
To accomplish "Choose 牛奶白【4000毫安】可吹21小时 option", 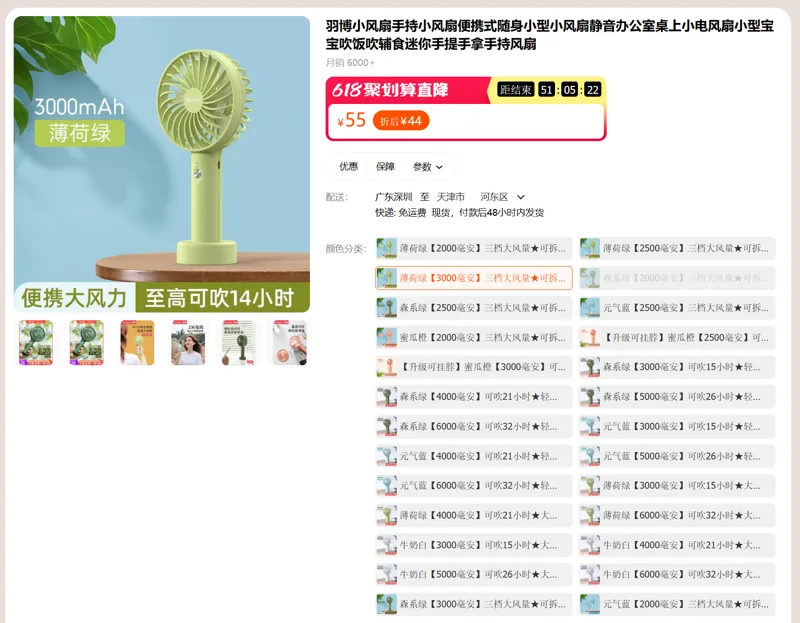I will (678, 545).
